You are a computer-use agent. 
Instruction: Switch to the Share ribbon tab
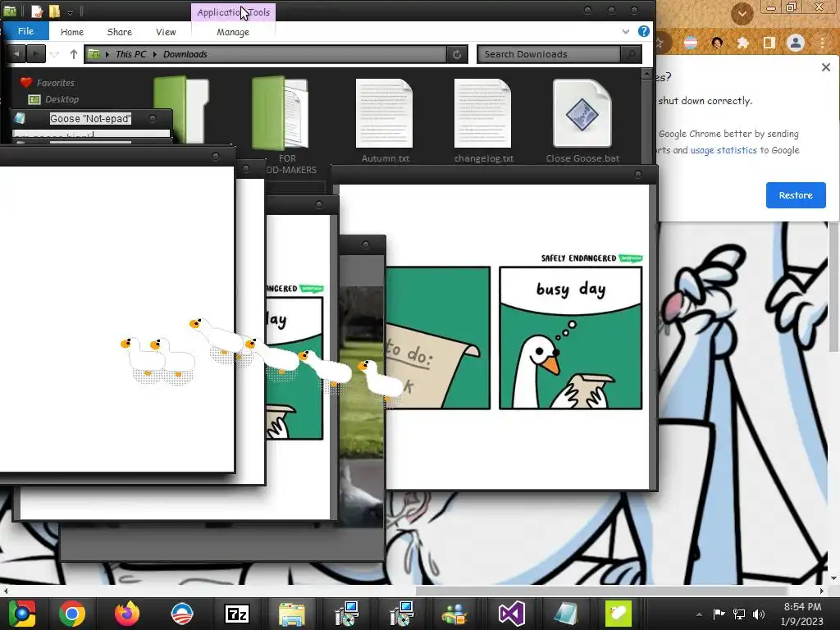[x=120, y=32]
